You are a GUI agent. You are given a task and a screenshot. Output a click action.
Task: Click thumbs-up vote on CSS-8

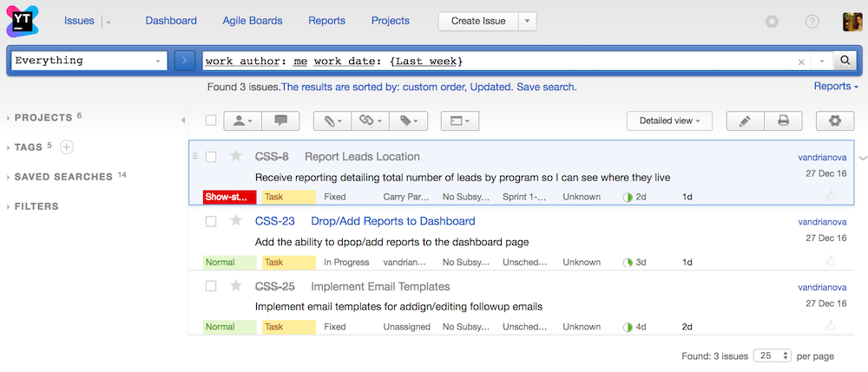(830, 195)
